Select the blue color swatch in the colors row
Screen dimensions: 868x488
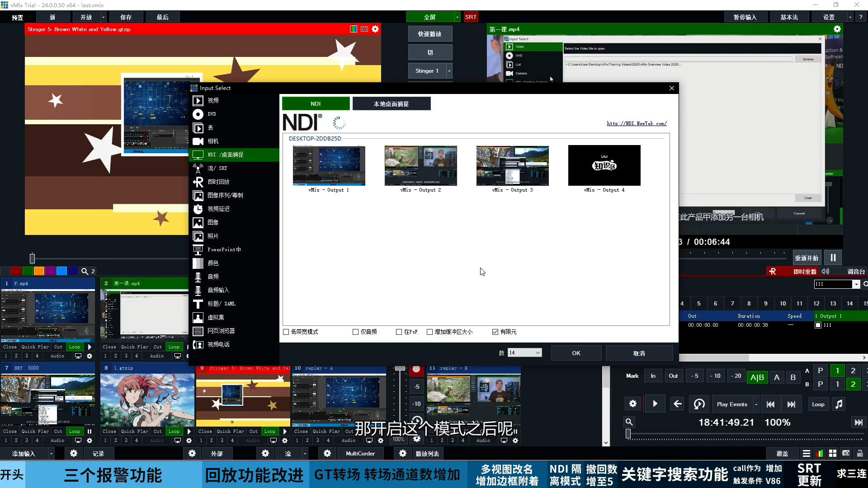(62, 271)
